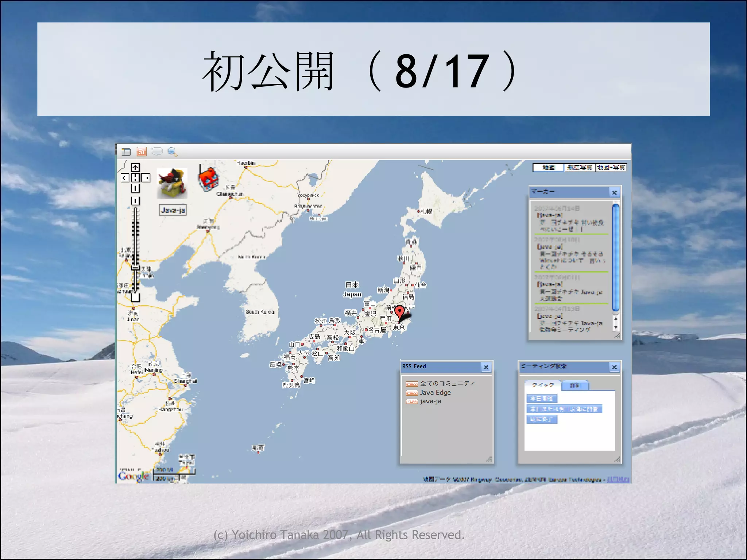The width and height of the screenshot is (747, 560).
Task: Click the marker list vertical scrollbar
Action: click(x=616, y=257)
